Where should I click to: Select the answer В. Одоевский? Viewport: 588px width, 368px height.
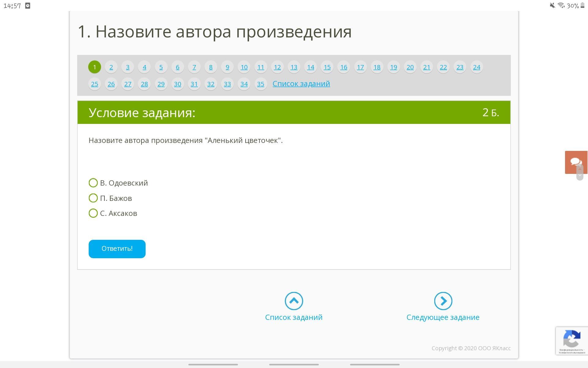tap(93, 183)
